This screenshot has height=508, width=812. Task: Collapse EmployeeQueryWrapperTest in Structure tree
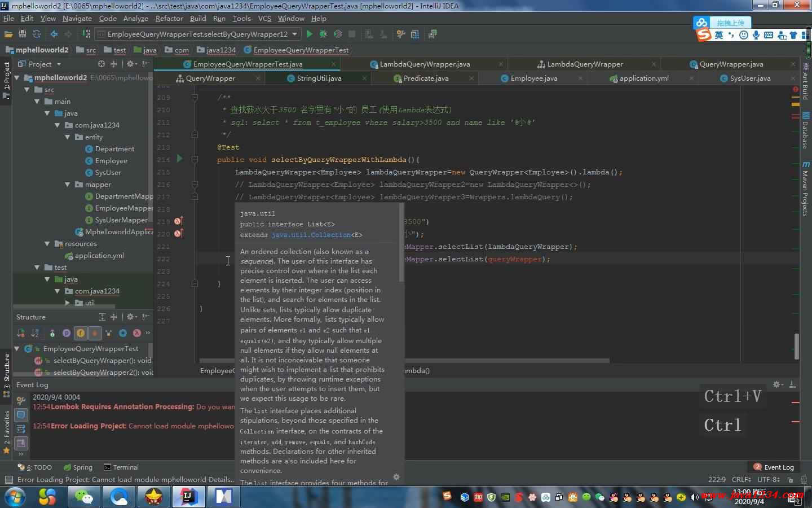(x=17, y=348)
